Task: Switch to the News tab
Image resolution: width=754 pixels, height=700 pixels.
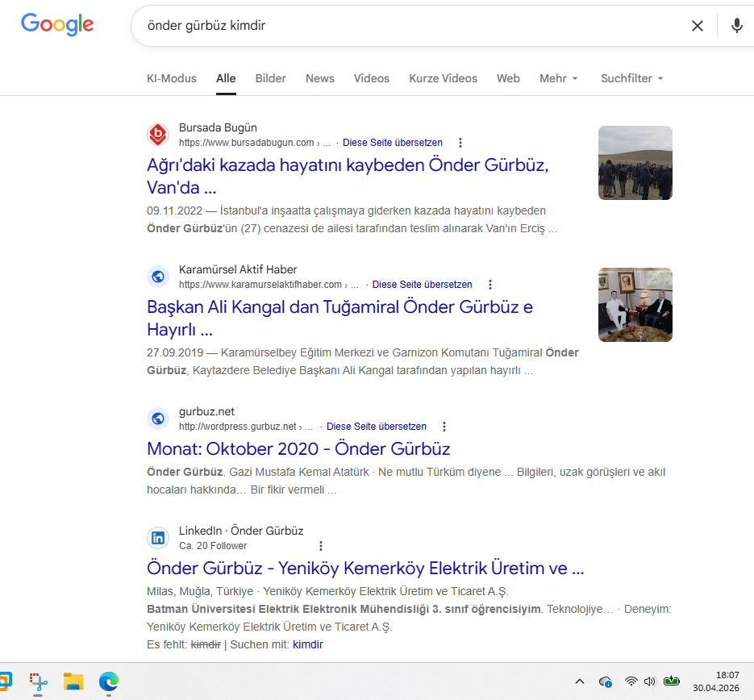Action: 319,78
